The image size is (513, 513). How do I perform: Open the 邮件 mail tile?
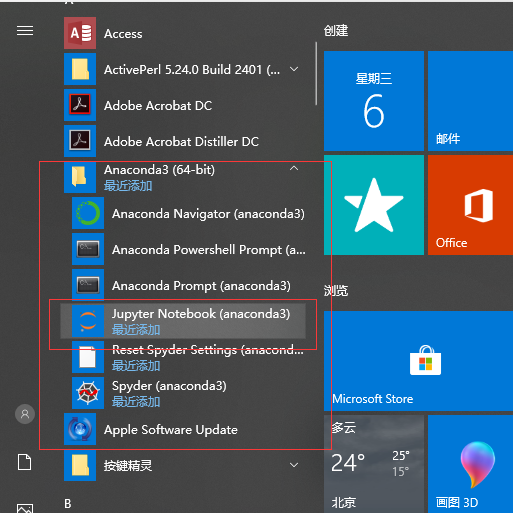tap(470, 101)
